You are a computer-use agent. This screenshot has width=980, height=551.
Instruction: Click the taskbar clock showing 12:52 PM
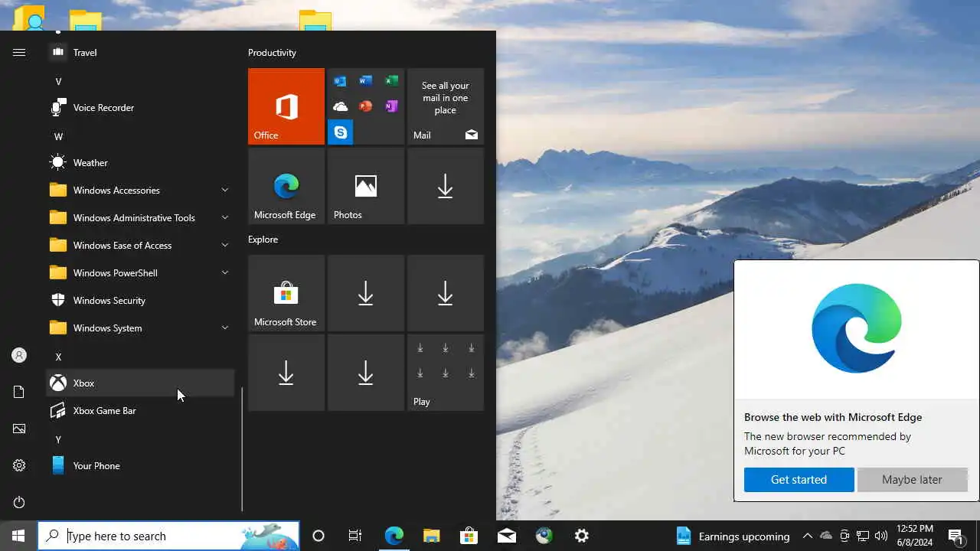coord(914,536)
